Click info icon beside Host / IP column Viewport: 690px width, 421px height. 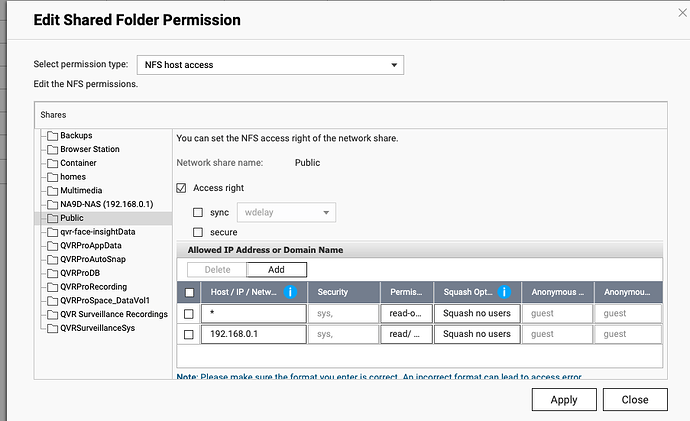point(291,292)
